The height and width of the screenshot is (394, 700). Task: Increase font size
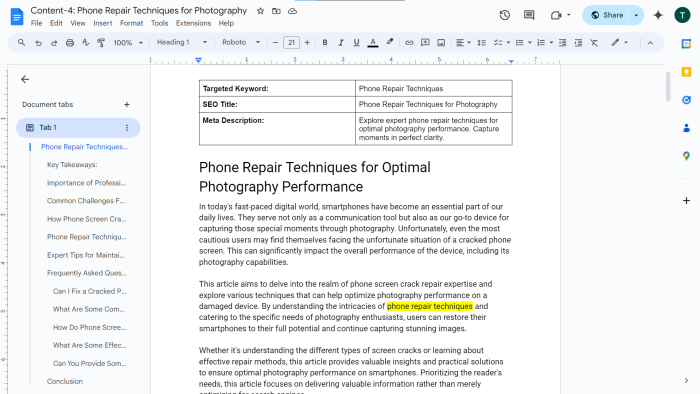[307, 42]
